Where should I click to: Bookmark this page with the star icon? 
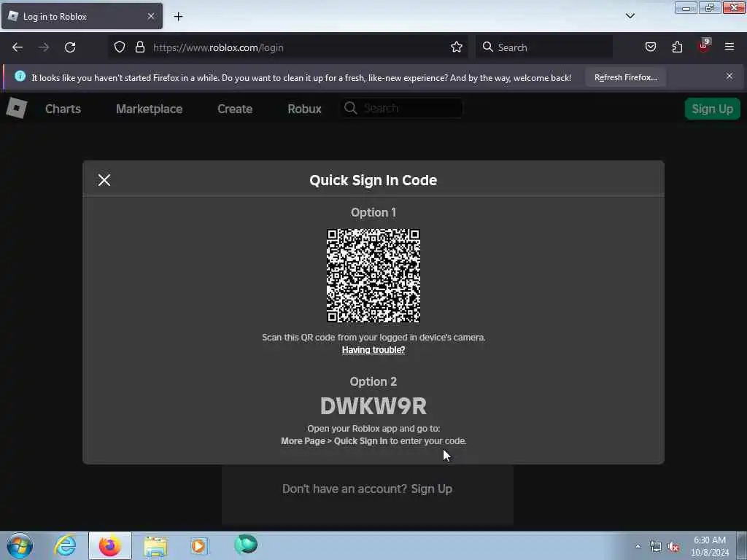click(457, 47)
